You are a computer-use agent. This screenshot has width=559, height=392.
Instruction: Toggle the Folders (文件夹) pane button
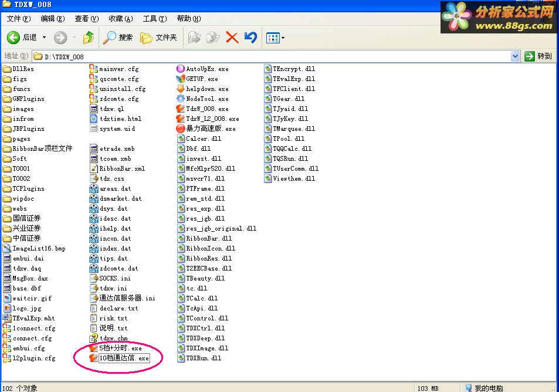coord(158,38)
